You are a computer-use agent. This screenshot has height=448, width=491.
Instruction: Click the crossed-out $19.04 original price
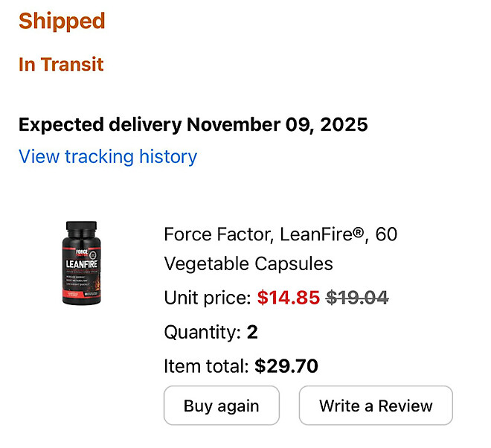point(357,298)
